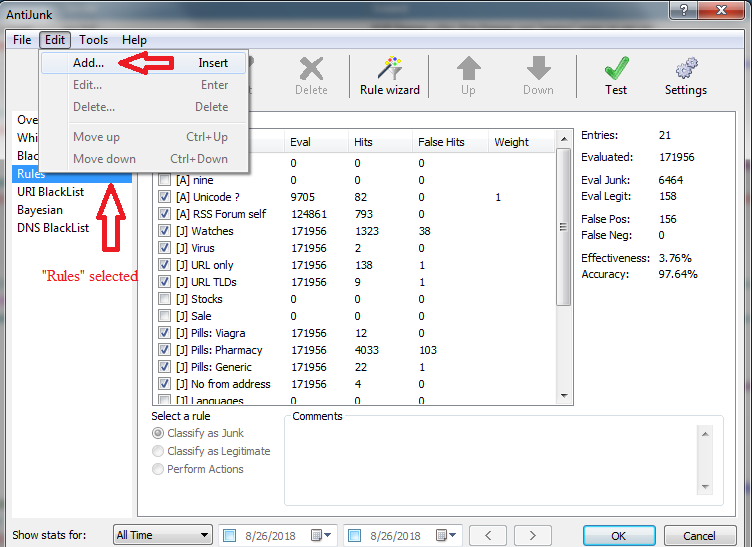Uncheck the [A] RSS Forum self rule
This screenshot has width=752, height=547.
(x=164, y=214)
